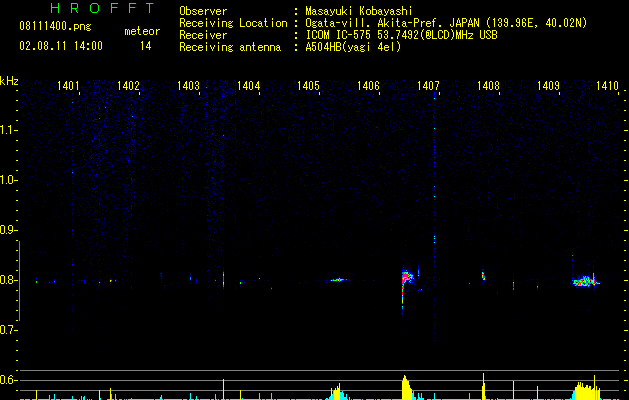This screenshot has width=629, height=400.
Task: Click the kHz axis unit label
Action: click(9, 81)
